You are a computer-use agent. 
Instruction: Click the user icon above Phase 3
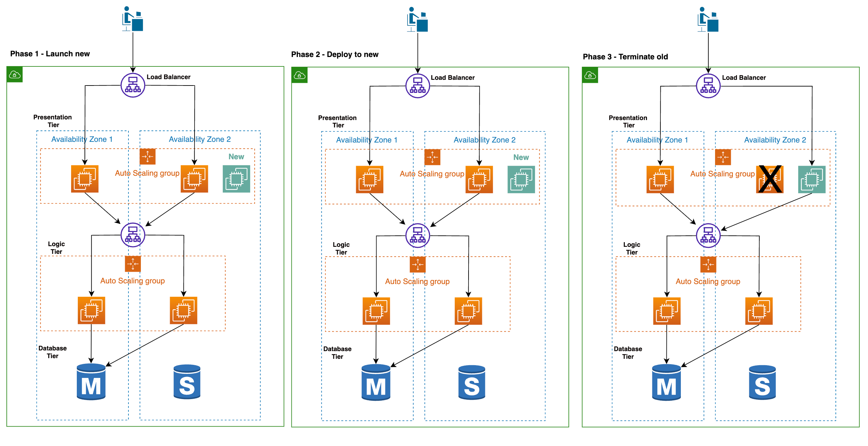pos(708,19)
